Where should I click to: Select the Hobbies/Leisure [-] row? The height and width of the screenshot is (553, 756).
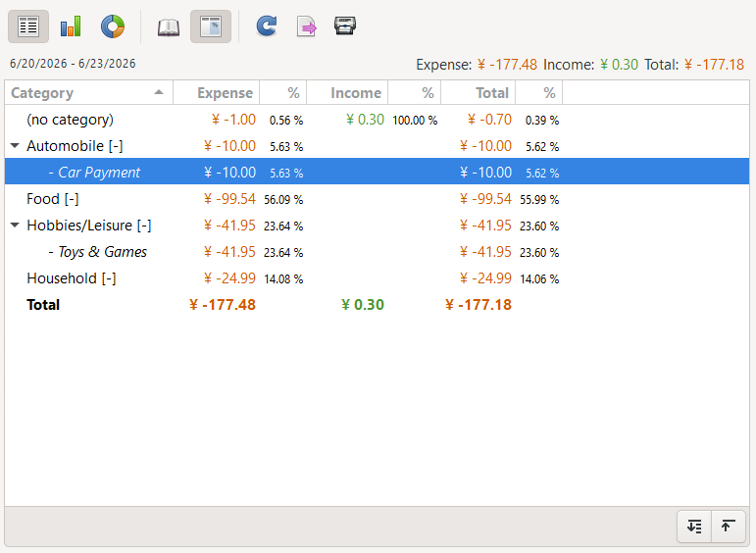click(x=378, y=226)
